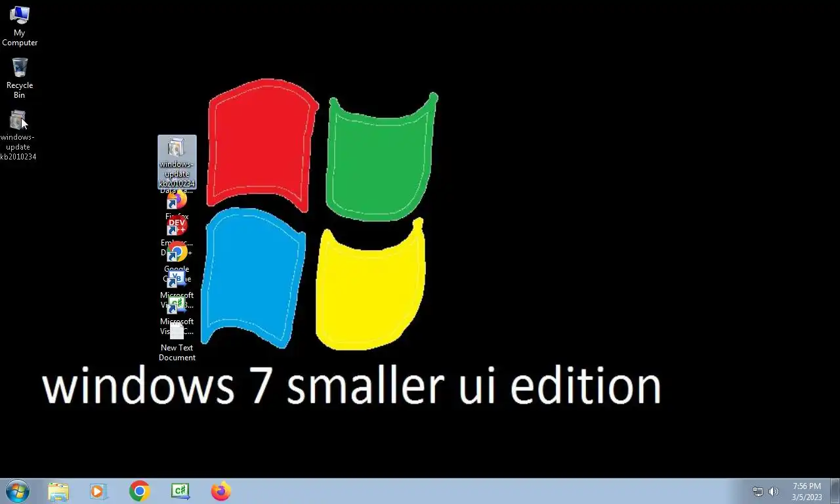Viewport: 840px width, 504px height.
Task: Open the volume speaker tray icon
Action: (x=774, y=492)
